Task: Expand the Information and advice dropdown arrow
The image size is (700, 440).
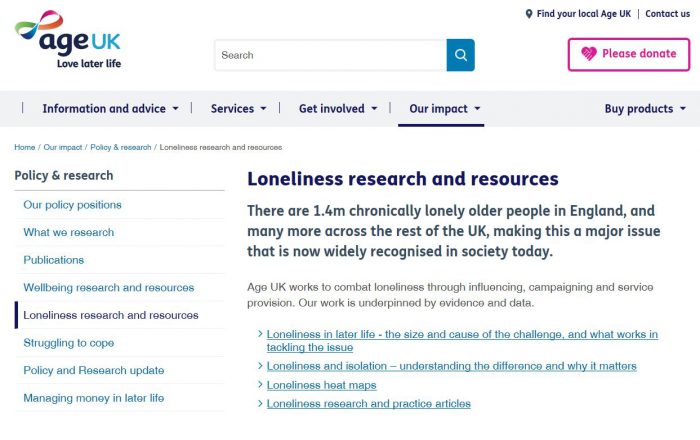Action: 175,108
